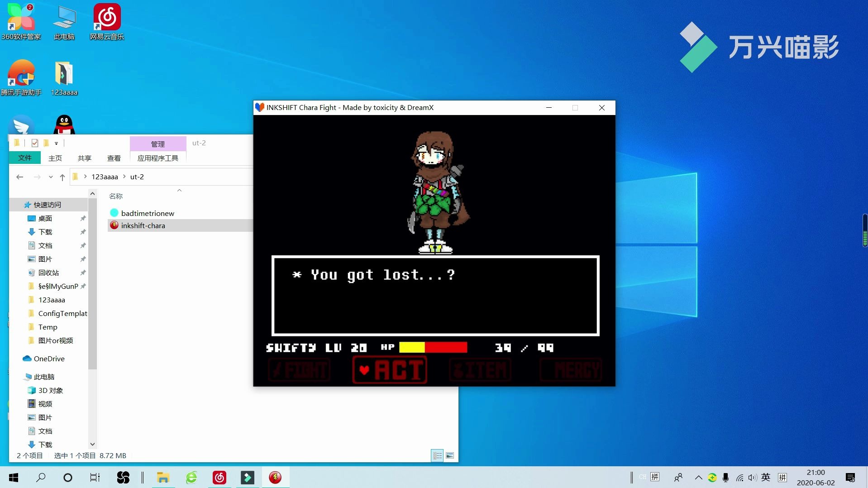Open quick access toolbar customize dropdown
The image size is (868, 488).
[56, 143]
